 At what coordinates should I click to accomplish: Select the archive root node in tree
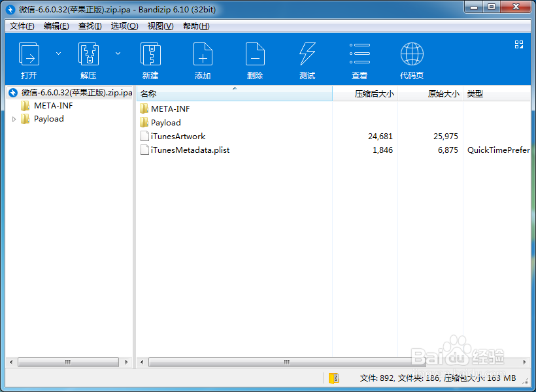point(70,93)
